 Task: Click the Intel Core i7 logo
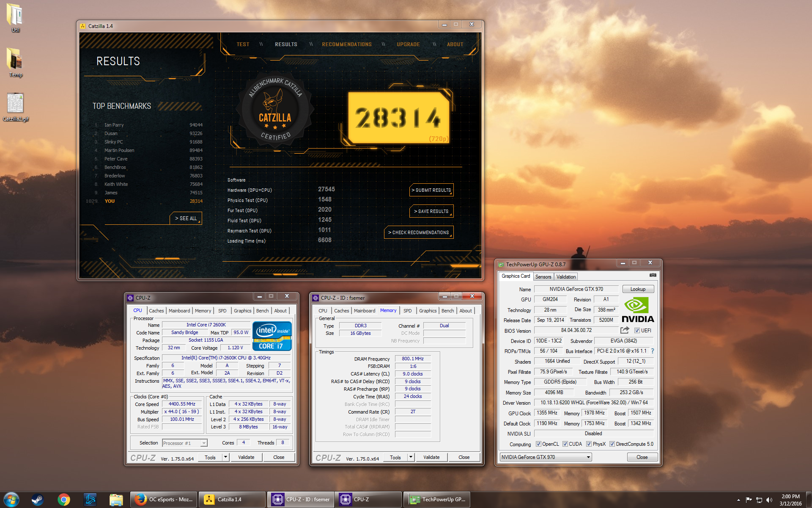[272, 336]
